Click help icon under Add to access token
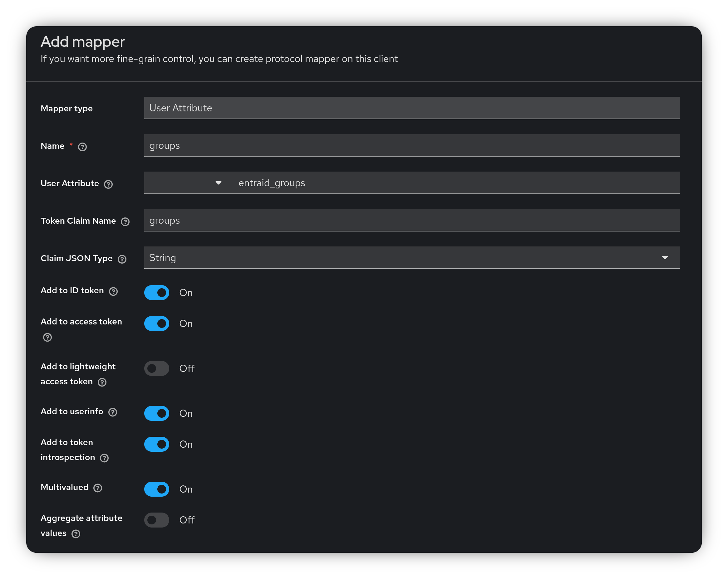Screen dimensions: 728x579 pyautogui.click(x=48, y=338)
